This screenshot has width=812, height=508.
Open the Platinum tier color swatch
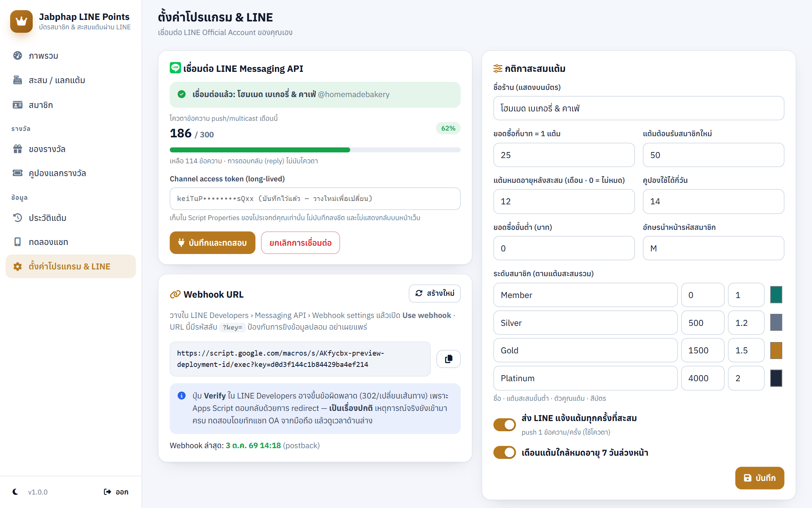click(776, 378)
